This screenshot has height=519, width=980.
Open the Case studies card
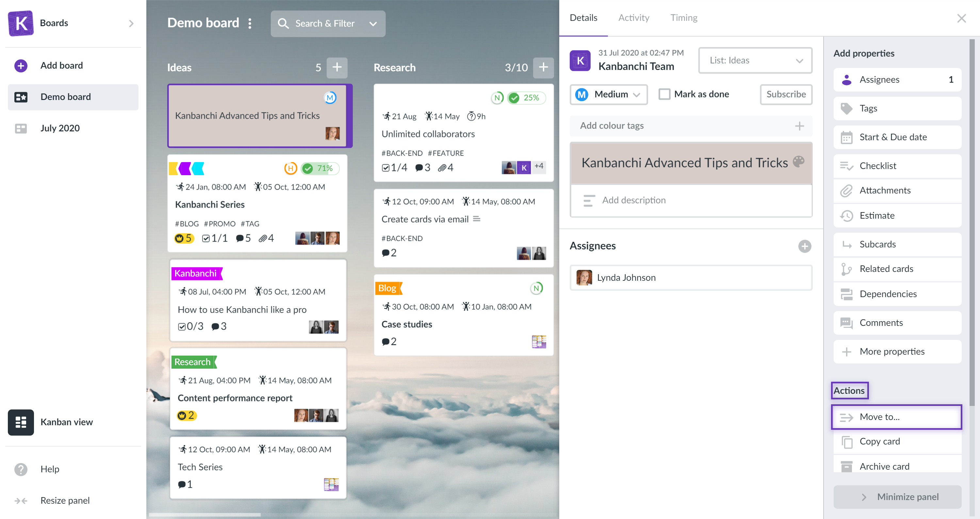point(463,315)
